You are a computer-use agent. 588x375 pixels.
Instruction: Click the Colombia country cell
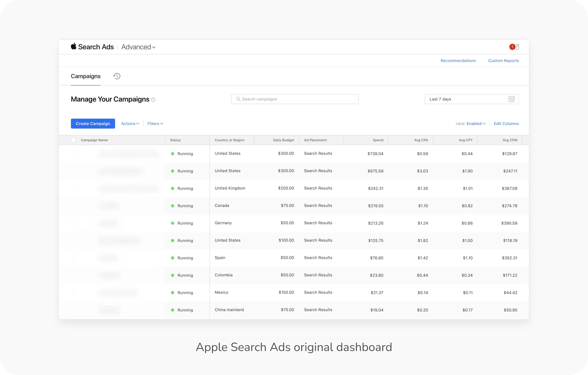(223, 275)
